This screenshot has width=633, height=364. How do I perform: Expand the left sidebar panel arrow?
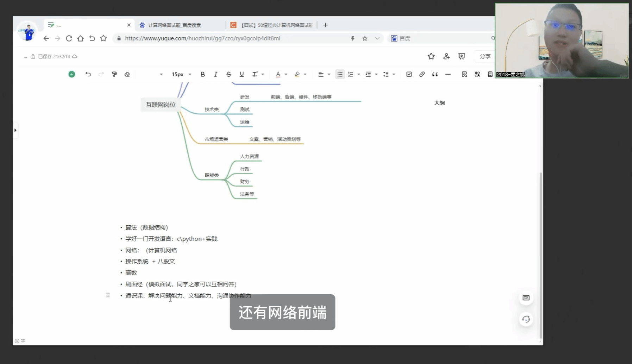pos(15,130)
